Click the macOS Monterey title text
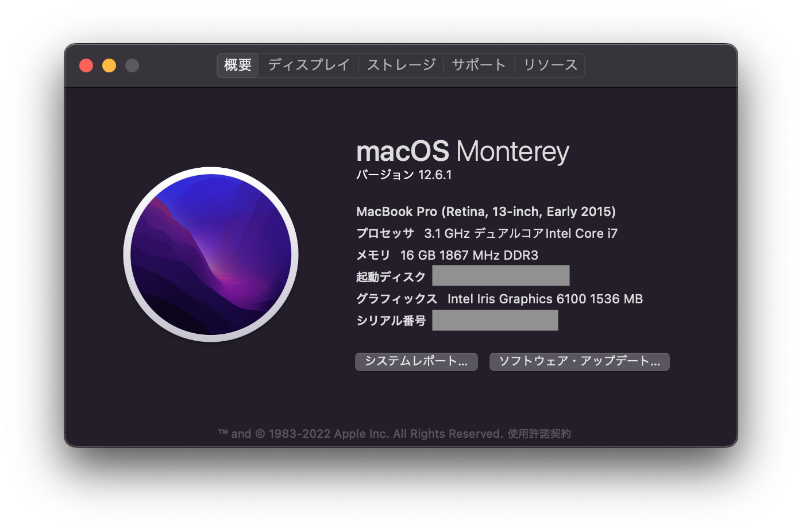The image size is (802, 532). click(x=462, y=152)
